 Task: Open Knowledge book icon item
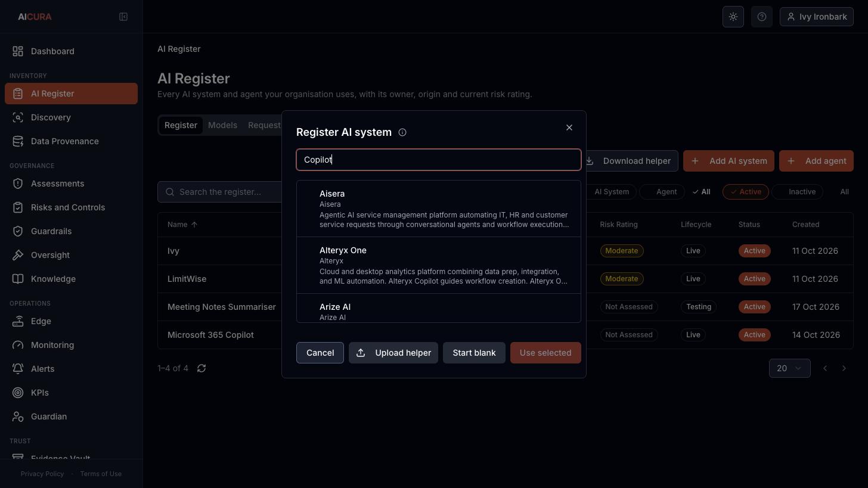tap(71, 279)
